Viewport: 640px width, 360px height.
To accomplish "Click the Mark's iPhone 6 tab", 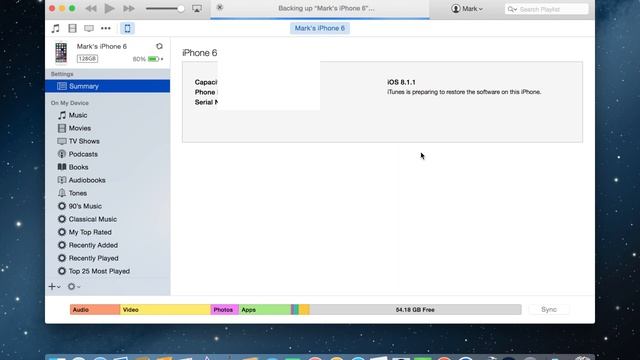I will pyautogui.click(x=320, y=28).
